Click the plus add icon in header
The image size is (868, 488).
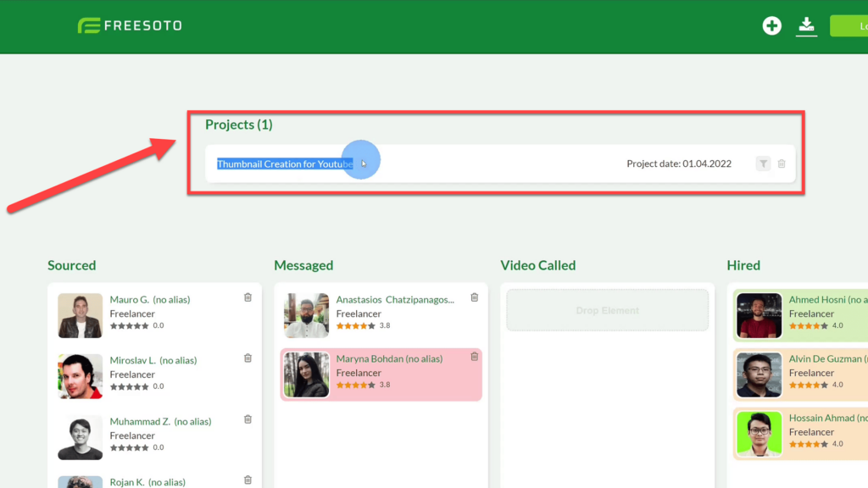pyautogui.click(x=771, y=25)
